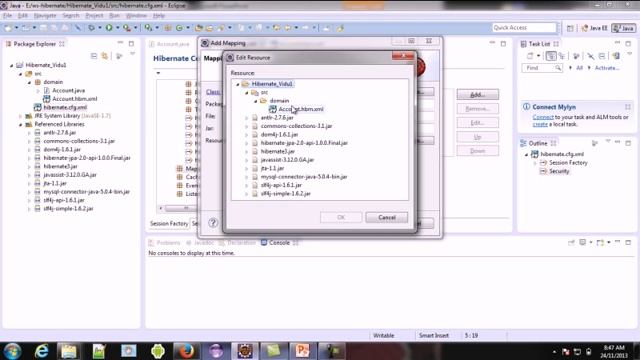Minimize the Package Explorer view
640x360 pixels.
pos(120,43)
